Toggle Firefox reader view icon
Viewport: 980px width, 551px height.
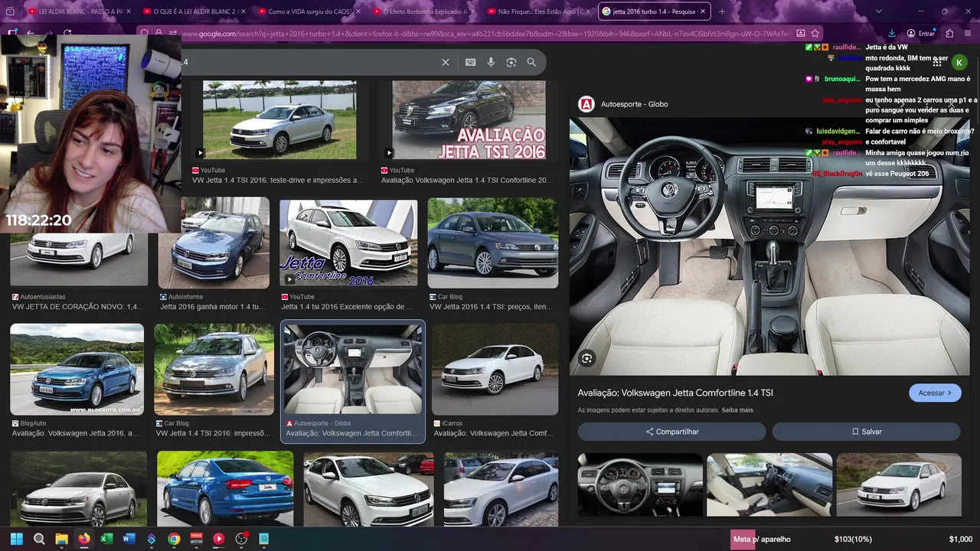(x=800, y=33)
